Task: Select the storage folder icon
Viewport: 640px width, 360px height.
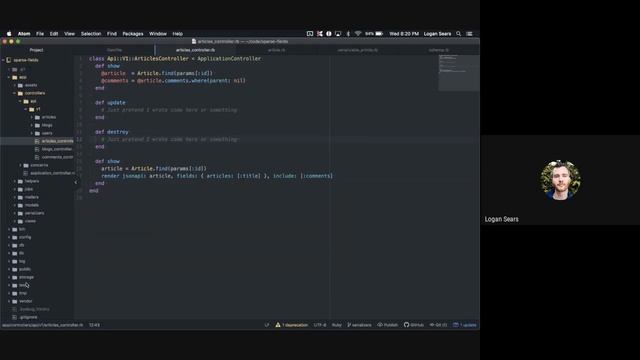Action: pyautogui.click(x=15, y=278)
